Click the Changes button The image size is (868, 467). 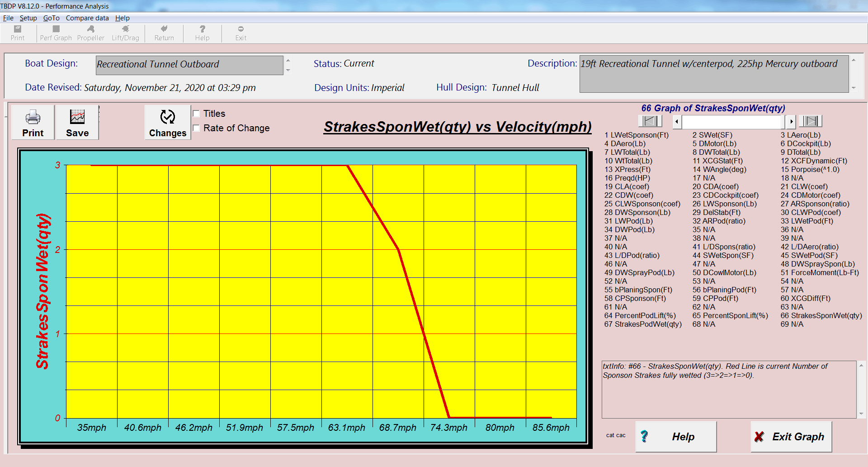coord(168,123)
